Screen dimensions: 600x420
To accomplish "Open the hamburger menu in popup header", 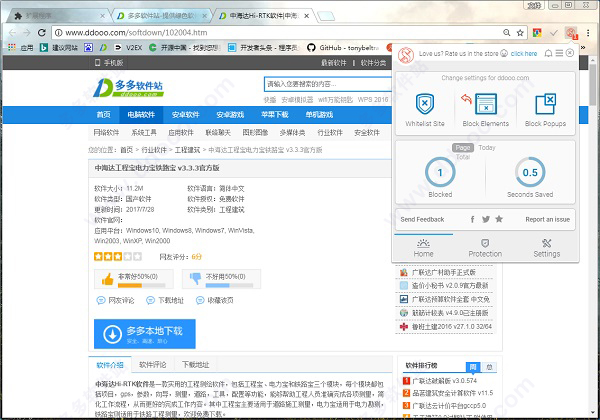I will coord(559,53).
